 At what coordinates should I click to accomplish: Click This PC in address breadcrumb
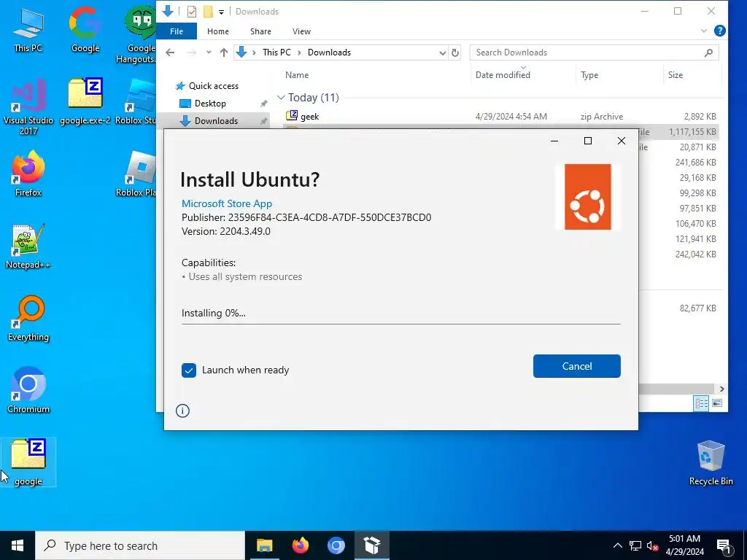(276, 52)
